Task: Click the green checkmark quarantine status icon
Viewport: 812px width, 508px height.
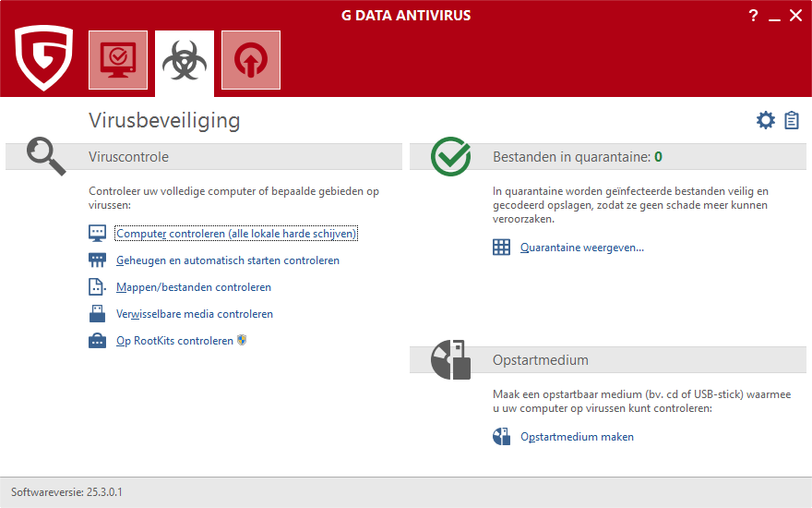Action: pos(450,156)
